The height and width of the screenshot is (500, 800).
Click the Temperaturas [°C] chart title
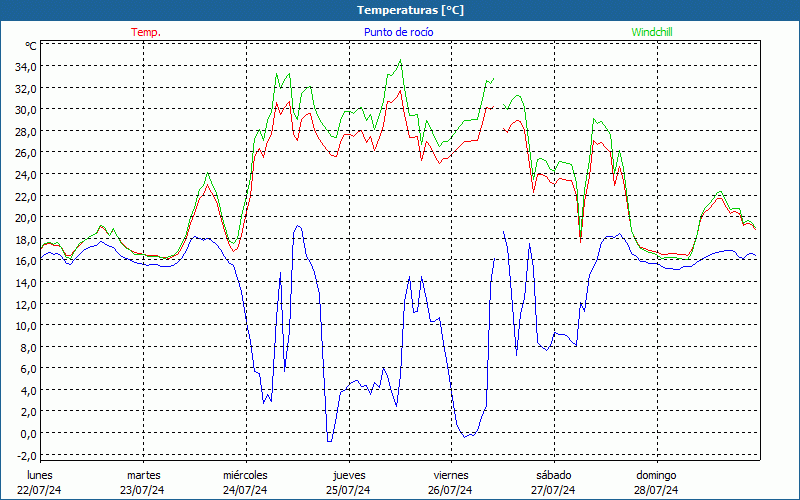coord(410,10)
